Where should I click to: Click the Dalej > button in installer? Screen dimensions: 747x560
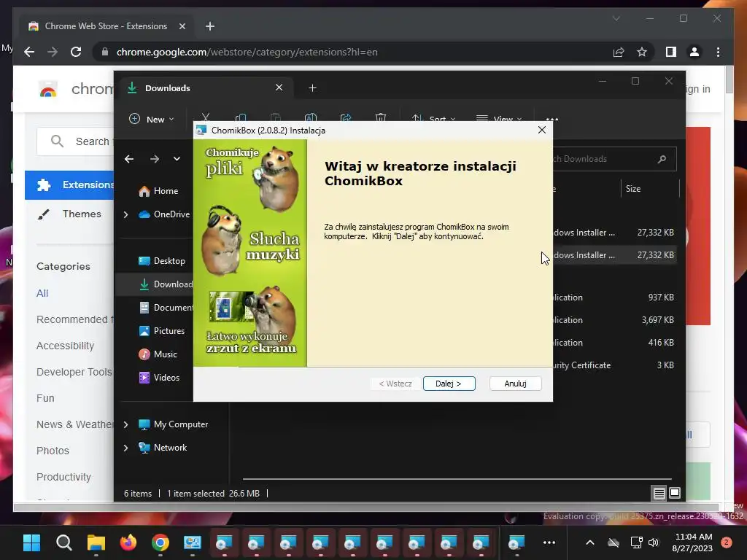(449, 384)
